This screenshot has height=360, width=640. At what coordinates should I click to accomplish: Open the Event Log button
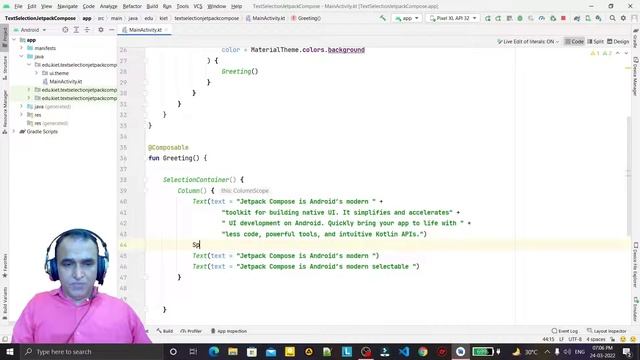point(564,331)
